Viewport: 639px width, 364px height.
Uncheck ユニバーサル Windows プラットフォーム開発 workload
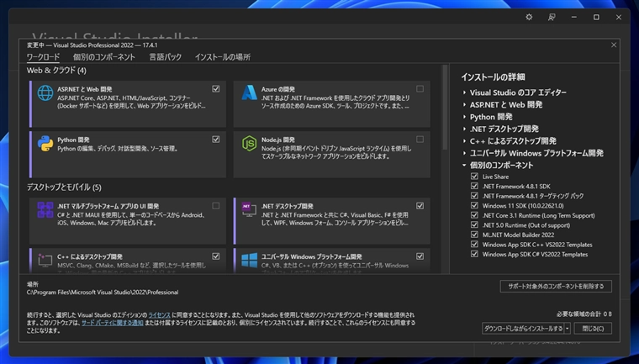coord(420,256)
